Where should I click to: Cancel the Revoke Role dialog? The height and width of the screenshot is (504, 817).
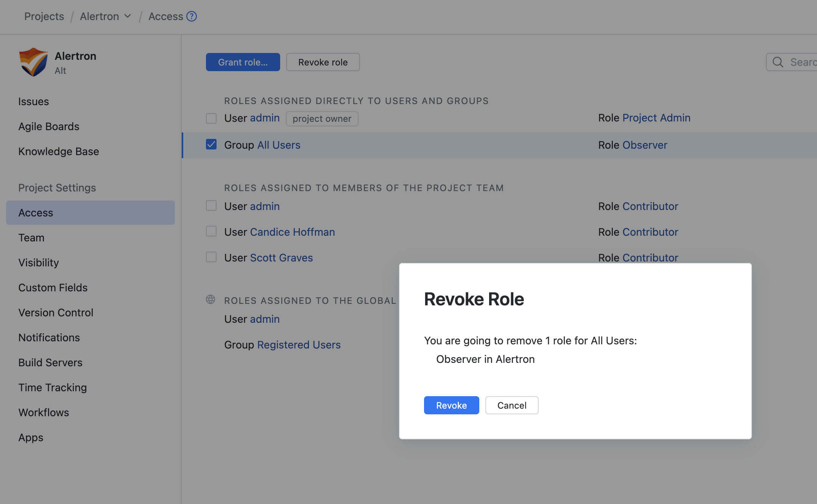[x=512, y=405]
